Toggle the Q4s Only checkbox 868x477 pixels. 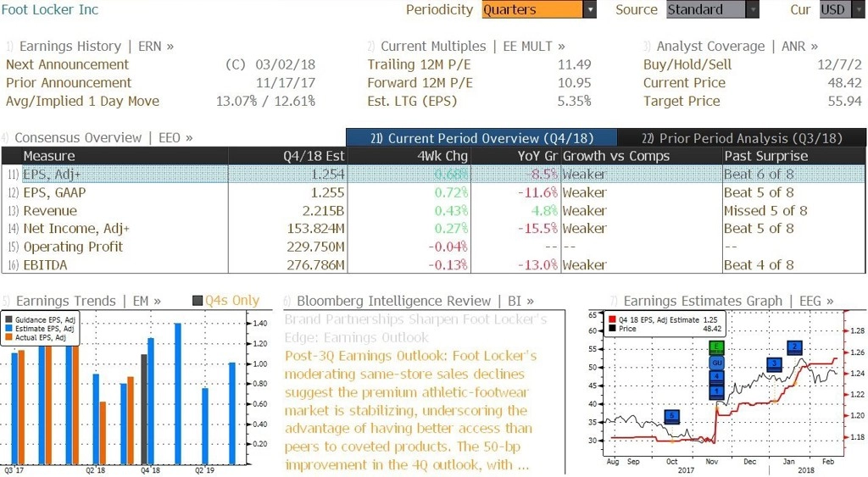tap(197, 301)
